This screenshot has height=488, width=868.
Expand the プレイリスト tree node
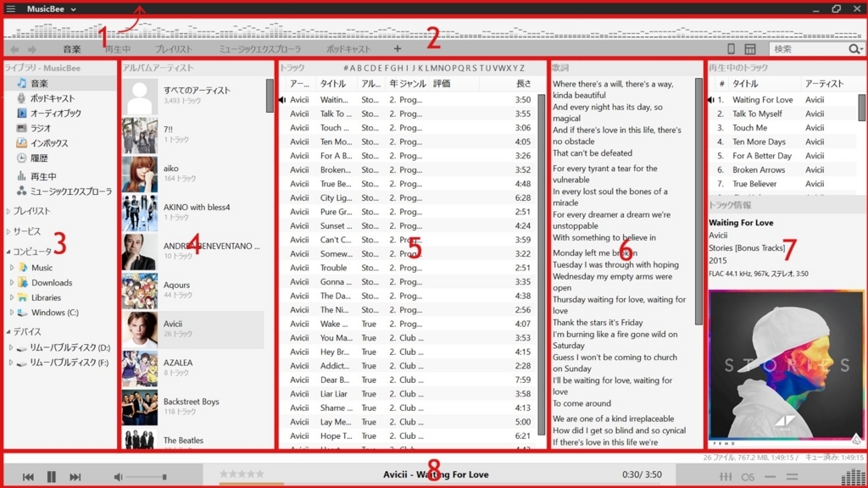(8, 211)
